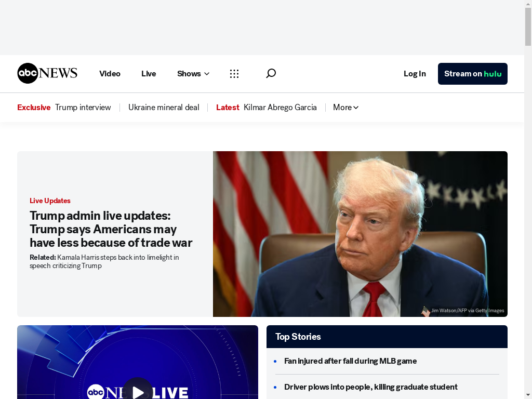Image resolution: width=532 pixels, height=399 pixels.
Task: Go to the Live page
Action: click(x=149, y=74)
